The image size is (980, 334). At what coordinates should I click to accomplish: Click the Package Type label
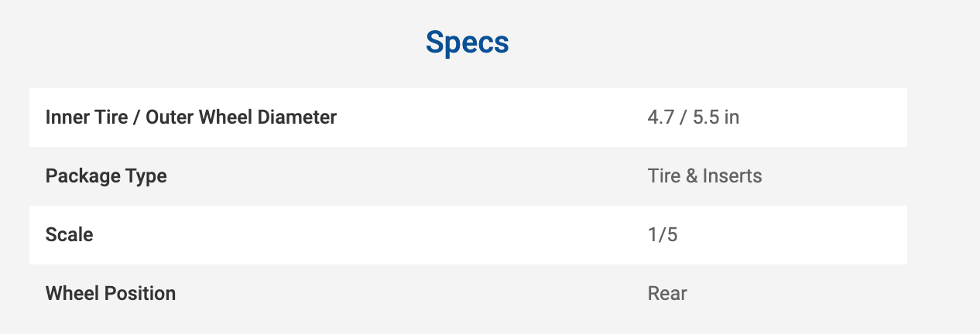[106, 176]
